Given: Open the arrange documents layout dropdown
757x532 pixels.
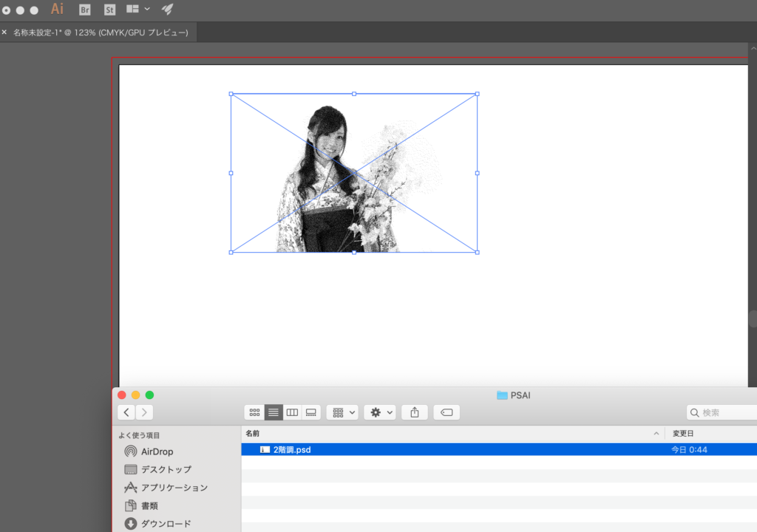Looking at the screenshot, I should (138, 10).
